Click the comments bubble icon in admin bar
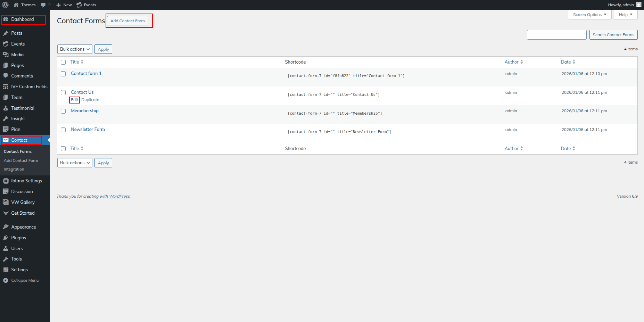 pyautogui.click(x=43, y=5)
